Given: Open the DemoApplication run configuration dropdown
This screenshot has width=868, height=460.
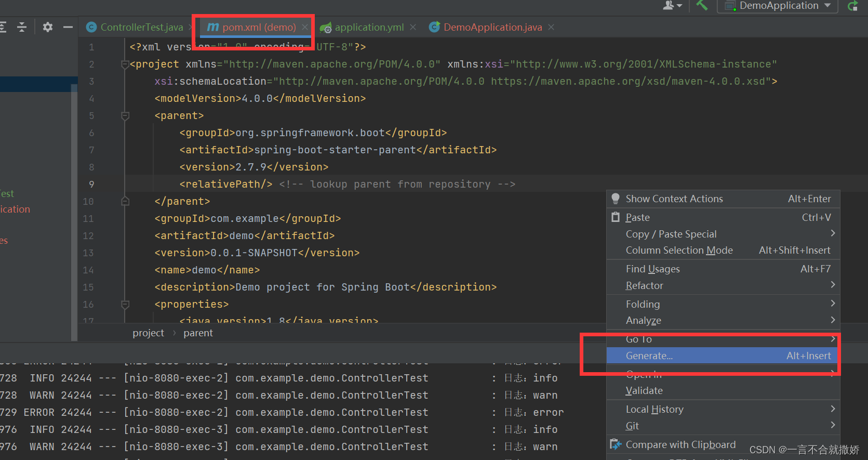Looking at the screenshot, I should [x=778, y=6].
